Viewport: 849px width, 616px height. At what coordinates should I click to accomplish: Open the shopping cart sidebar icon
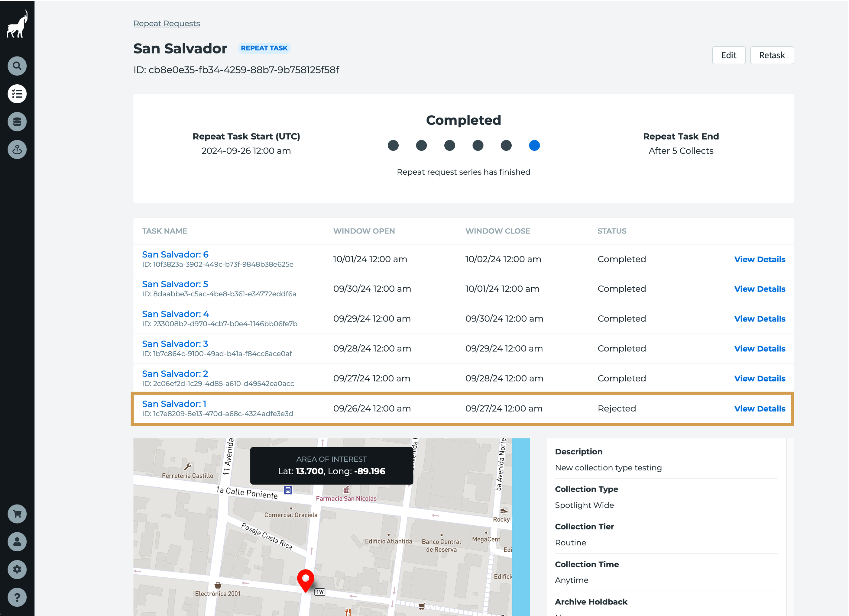tap(17, 514)
